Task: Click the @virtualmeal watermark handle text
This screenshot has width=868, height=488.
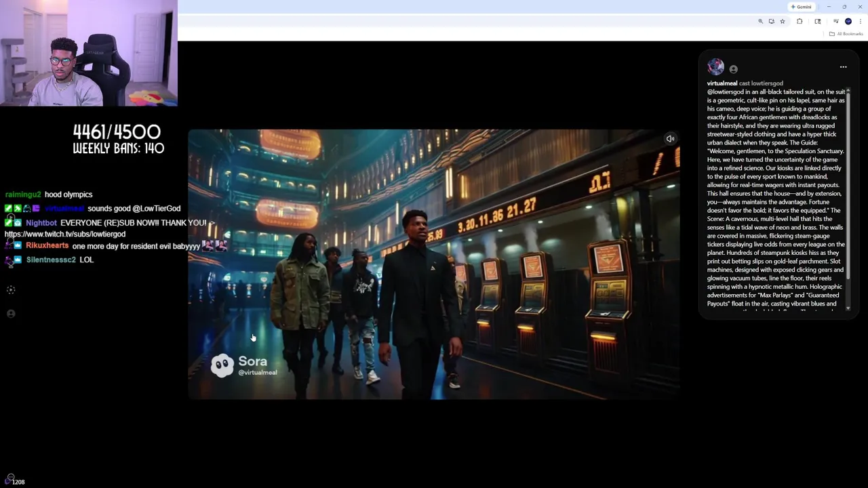Action: coord(258,372)
